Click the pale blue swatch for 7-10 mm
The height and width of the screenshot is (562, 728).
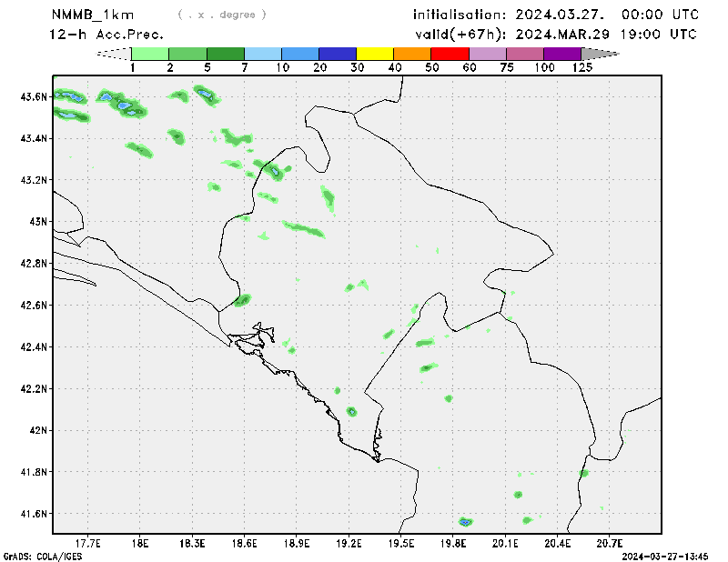pos(263,54)
